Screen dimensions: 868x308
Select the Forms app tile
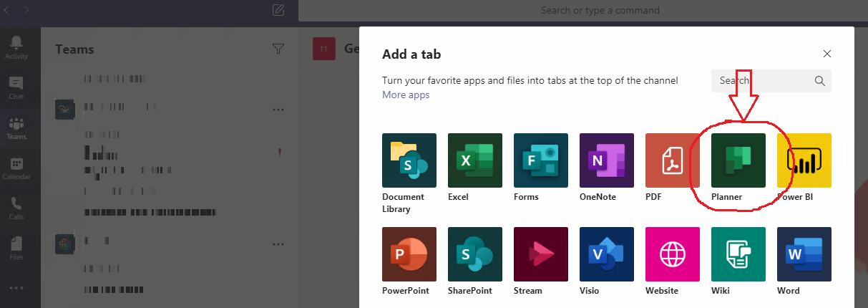tap(541, 160)
